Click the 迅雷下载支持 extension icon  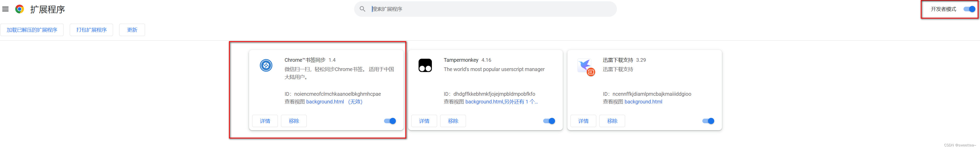point(585,67)
